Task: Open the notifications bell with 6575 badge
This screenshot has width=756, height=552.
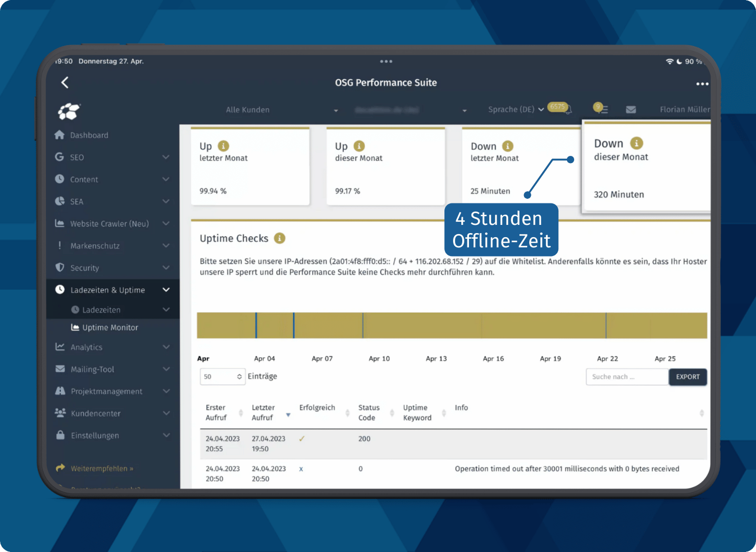Action: click(x=560, y=108)
